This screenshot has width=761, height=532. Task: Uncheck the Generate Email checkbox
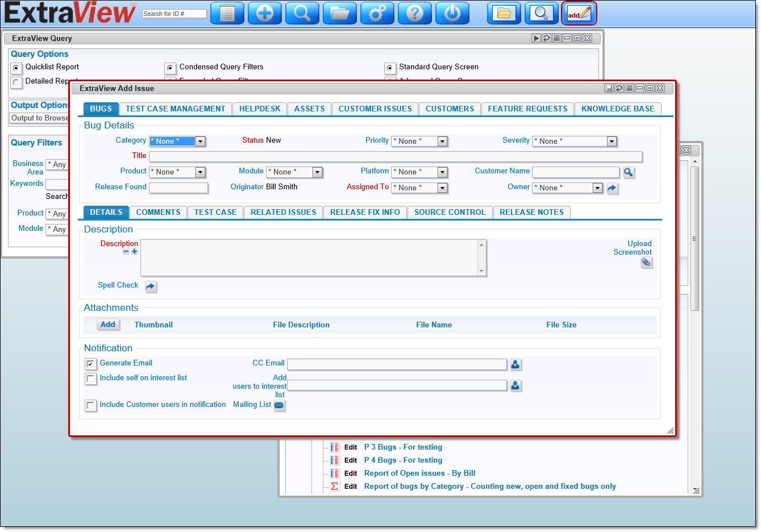90,364
